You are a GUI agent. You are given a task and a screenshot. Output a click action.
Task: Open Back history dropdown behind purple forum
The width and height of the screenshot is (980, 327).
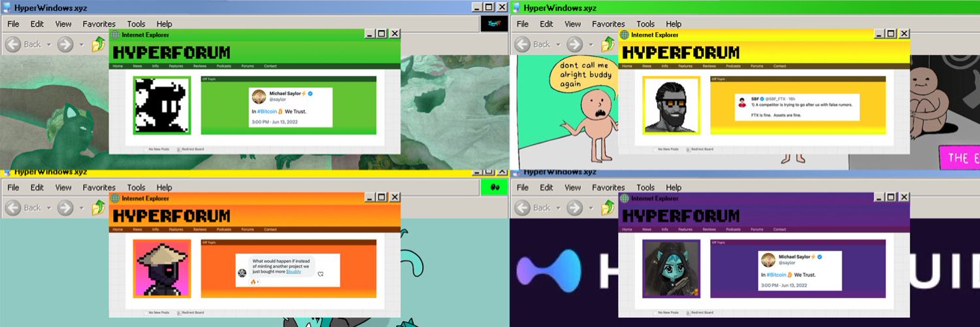pos(558,208)
